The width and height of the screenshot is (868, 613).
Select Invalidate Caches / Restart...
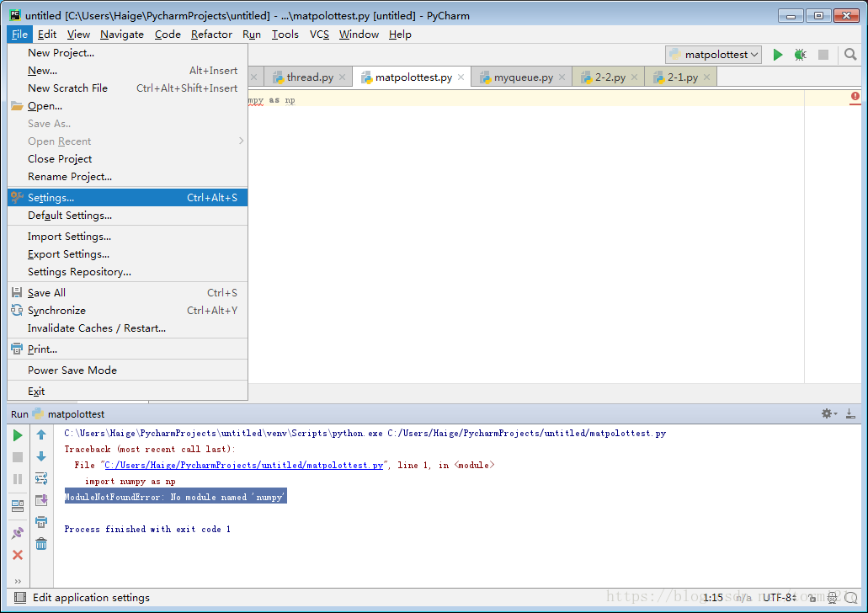[127, 328]
